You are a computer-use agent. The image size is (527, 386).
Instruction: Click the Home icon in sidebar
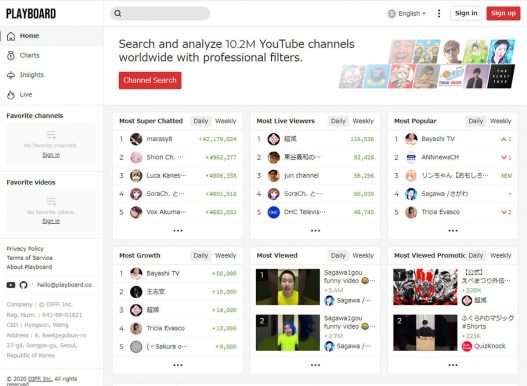coord(11,36)
